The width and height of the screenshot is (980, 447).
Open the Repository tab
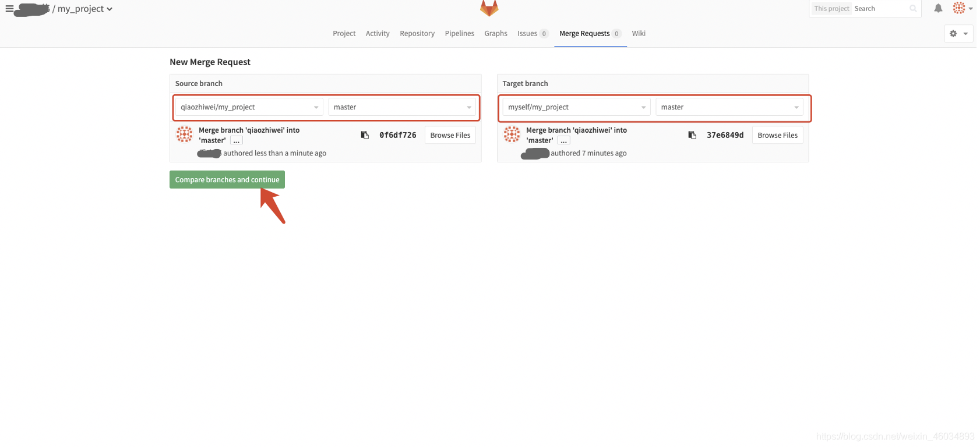point(417,34)
